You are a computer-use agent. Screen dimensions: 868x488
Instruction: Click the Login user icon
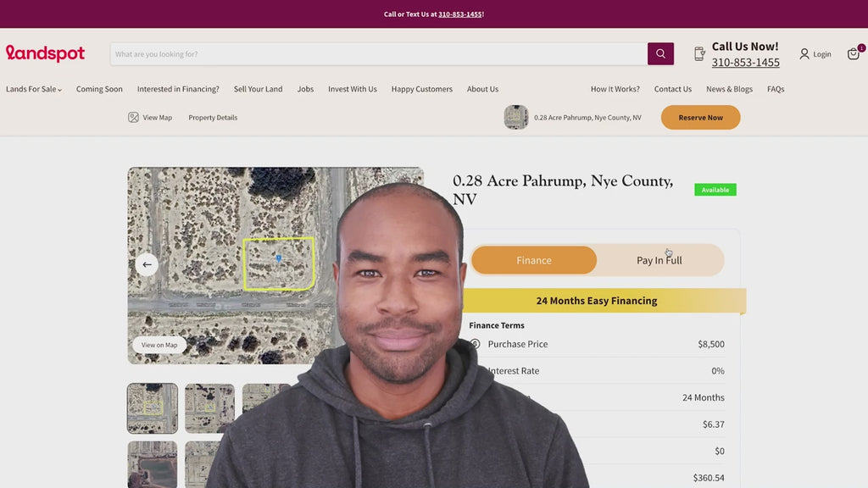(804, 53)
